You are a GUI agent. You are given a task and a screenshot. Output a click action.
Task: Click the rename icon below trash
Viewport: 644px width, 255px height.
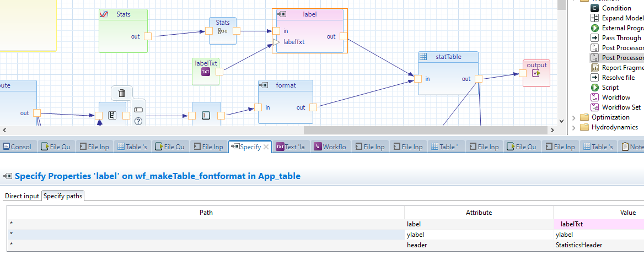pos(138,110)
